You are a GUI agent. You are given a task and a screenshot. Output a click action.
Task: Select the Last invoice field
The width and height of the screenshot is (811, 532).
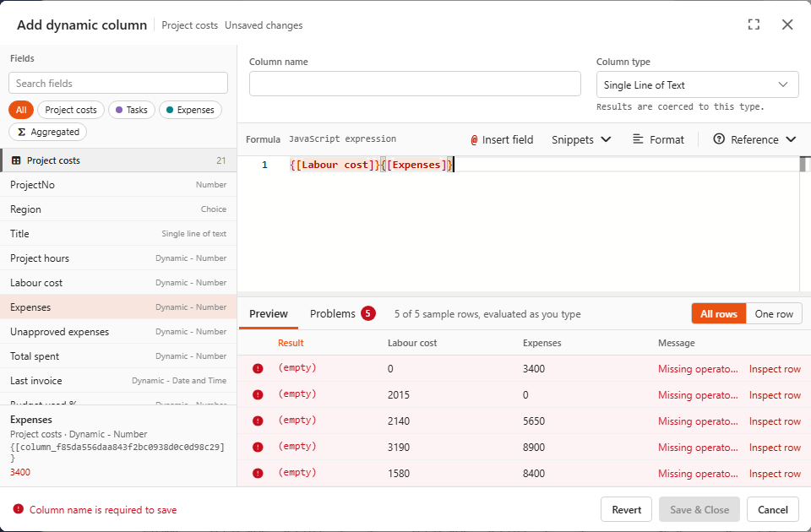118,381
